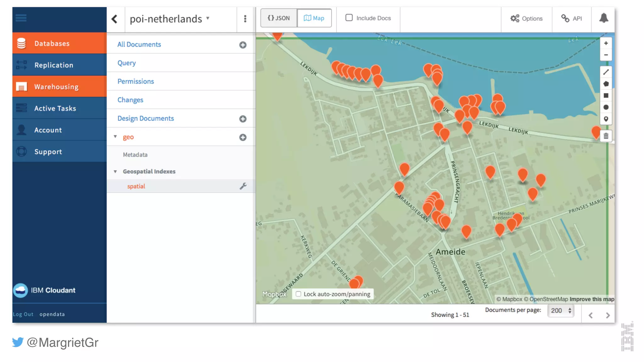Add a new document via All Documents plus
This screenshot has width=644, height=362.
(243, 45)
